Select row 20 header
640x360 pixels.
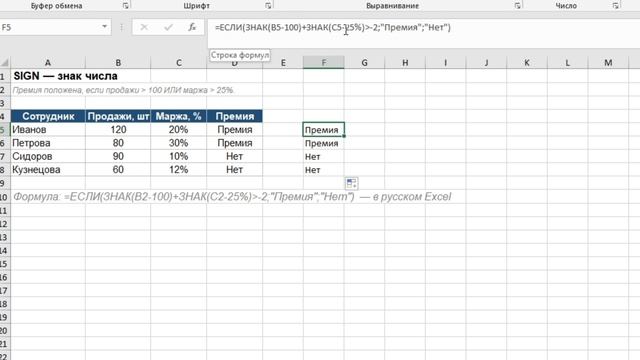tap(4, 331)
